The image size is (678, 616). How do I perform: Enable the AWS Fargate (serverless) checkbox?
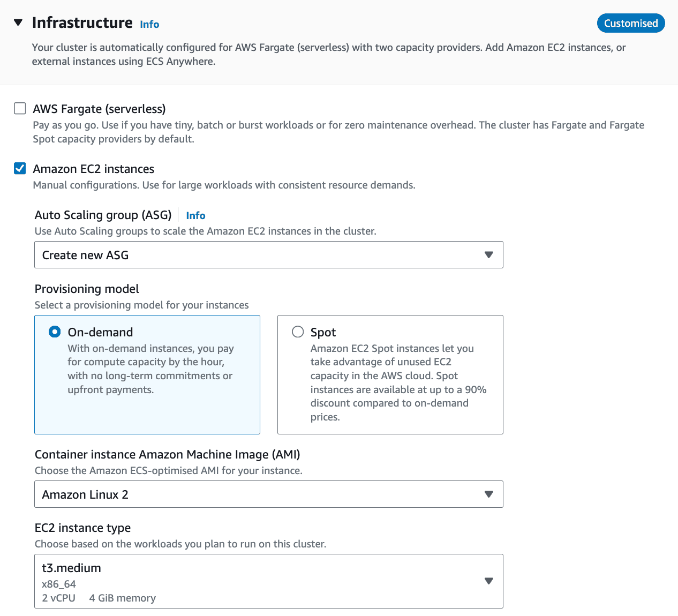[x=19, y=108]
